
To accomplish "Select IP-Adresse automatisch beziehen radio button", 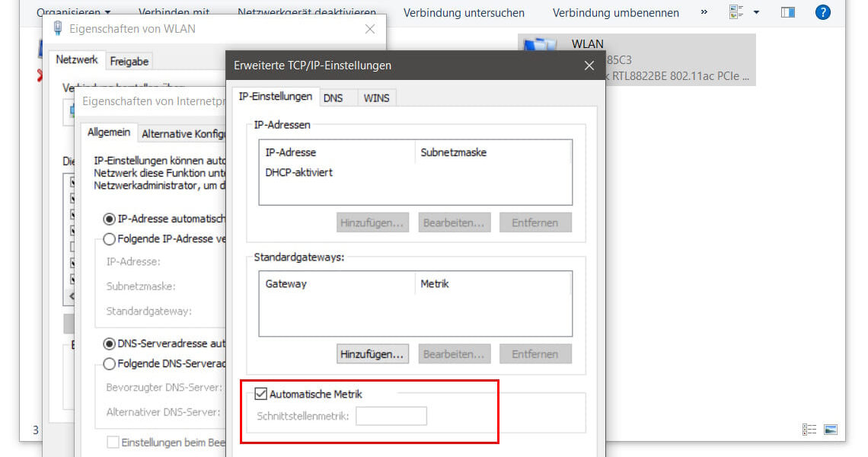I will pyautogui.click(x=109, y=219).
